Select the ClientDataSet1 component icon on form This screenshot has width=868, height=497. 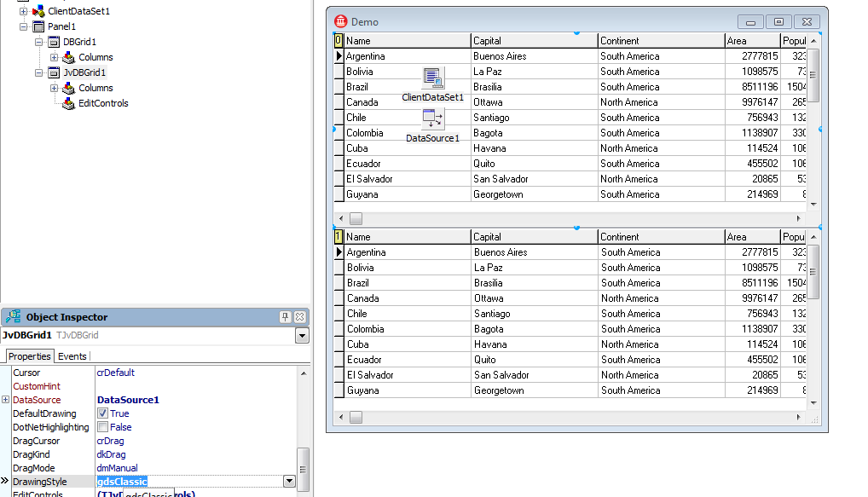click(432, 78)
